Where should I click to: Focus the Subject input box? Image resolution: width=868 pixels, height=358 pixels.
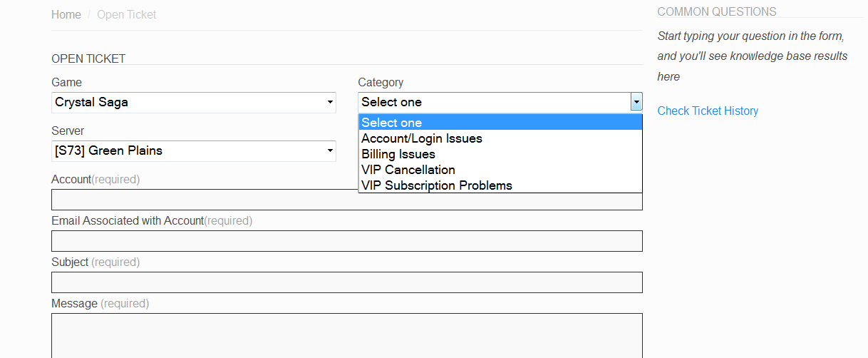(x=346, y=282)
